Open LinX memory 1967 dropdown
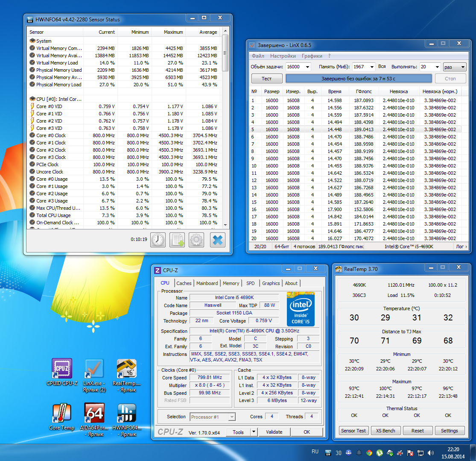This screenshot has width=476, height=461. coord(372,67)
